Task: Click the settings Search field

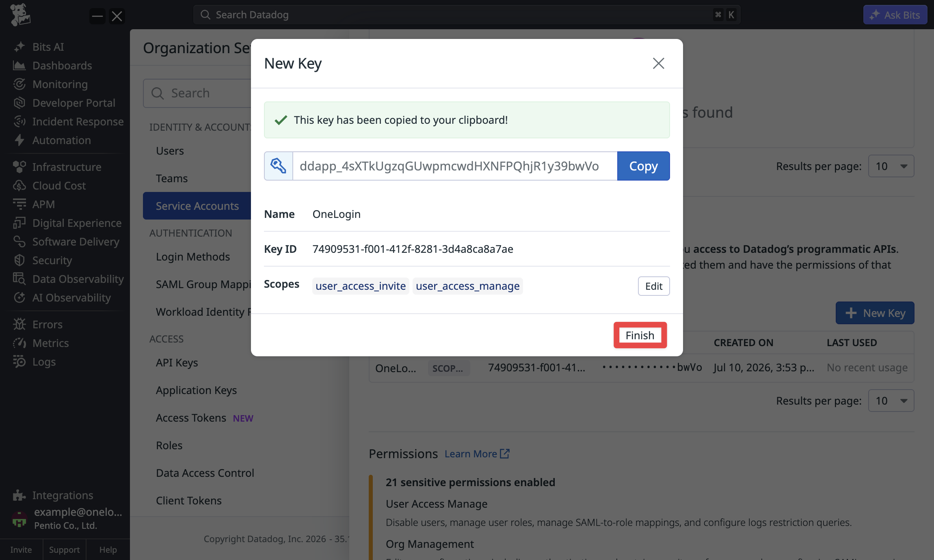Action: [197, 93]
